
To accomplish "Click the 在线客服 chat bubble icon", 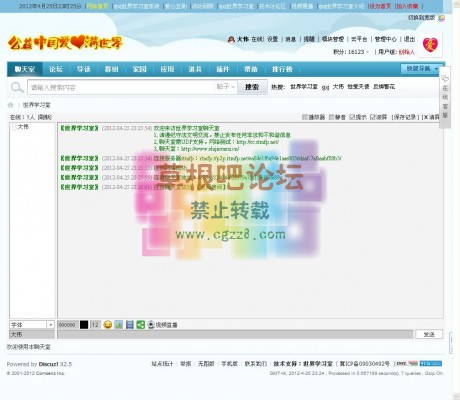I will [445, 79].
